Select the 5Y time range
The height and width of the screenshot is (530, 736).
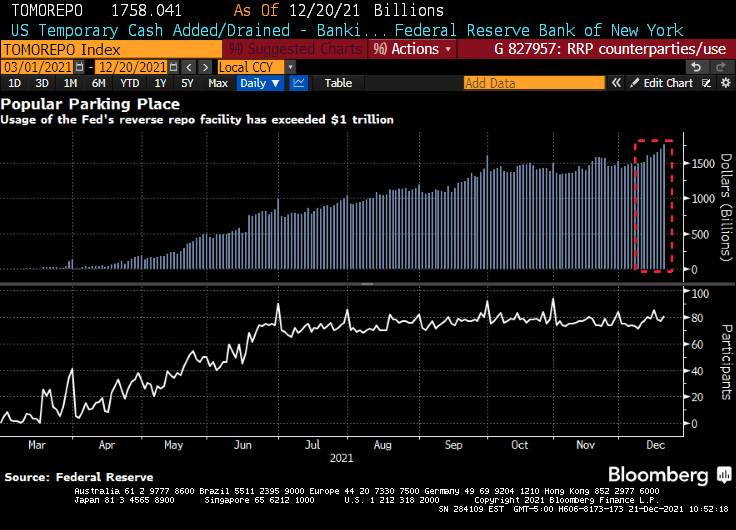coord(187,83)
